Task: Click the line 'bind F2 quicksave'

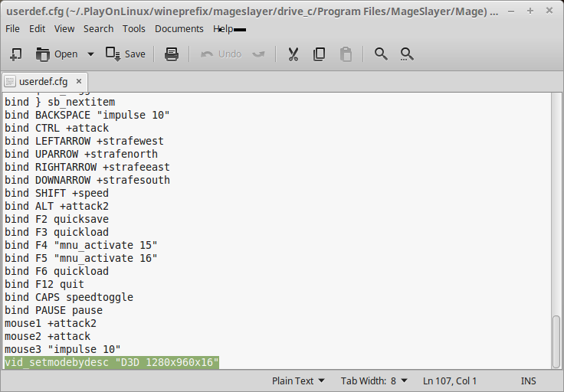Action: coord(57,219)
